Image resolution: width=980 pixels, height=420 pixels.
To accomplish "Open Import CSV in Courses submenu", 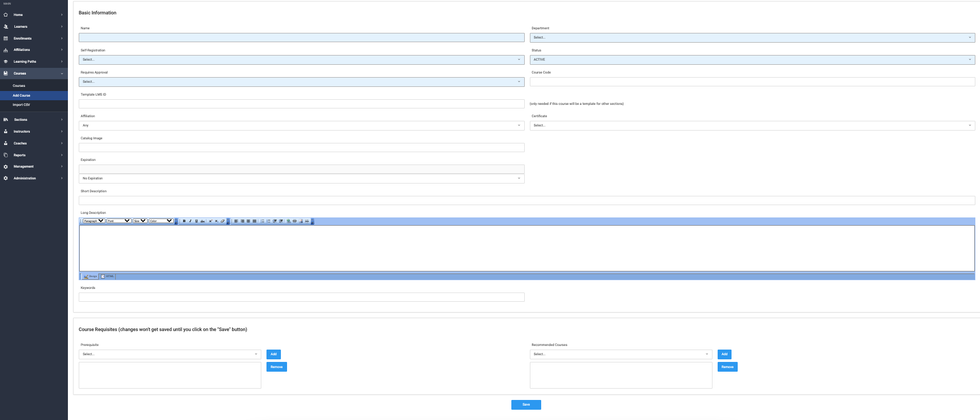I will (21, 105).
